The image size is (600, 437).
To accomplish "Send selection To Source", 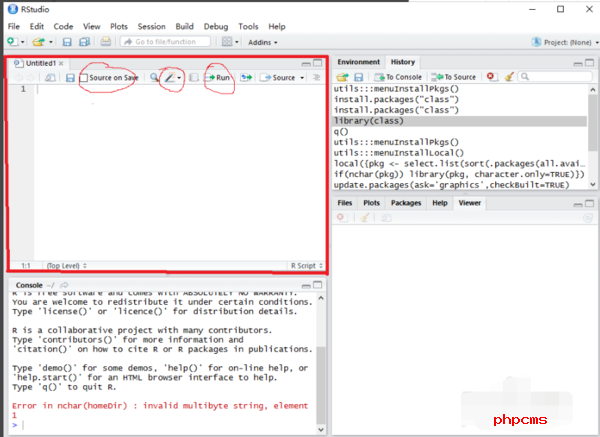I will pos(453,77).
